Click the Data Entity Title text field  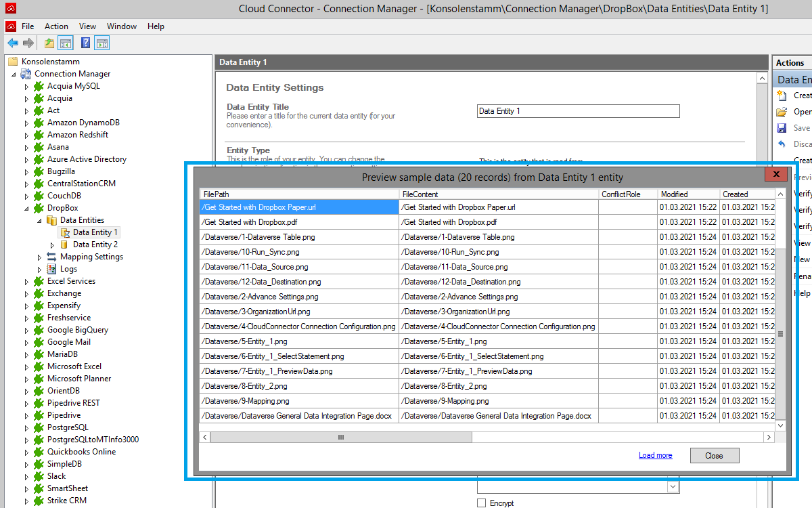[x=578, y=111]
